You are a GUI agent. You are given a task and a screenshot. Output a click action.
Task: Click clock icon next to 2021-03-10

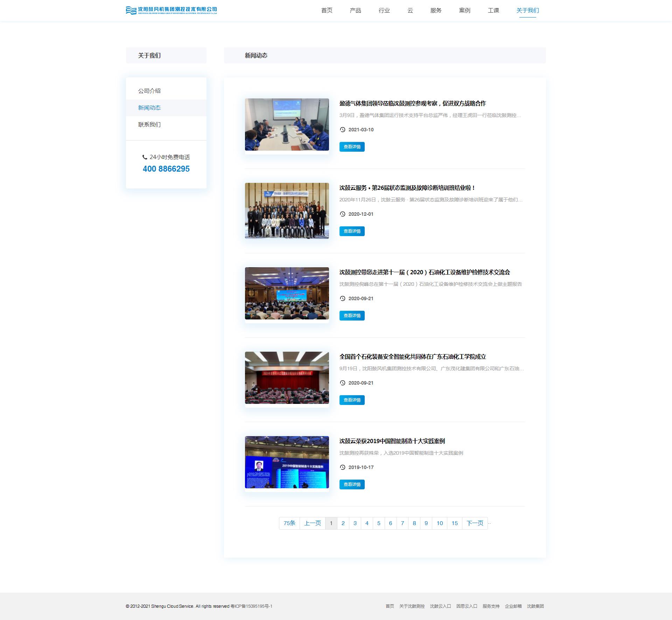point(342,130)
